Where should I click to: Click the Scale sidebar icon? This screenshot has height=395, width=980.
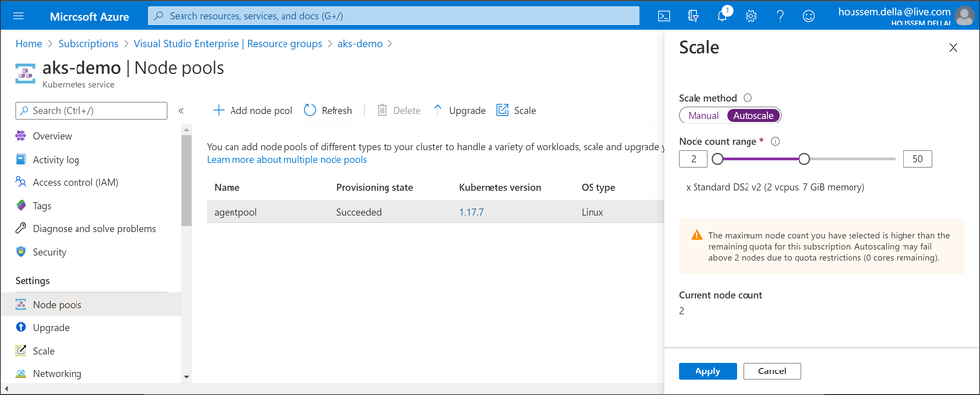point(21,351)
